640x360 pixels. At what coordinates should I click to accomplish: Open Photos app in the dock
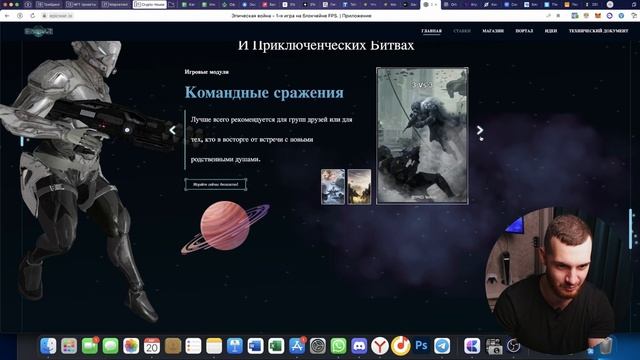pyautogui.click(x=131, y=346)
